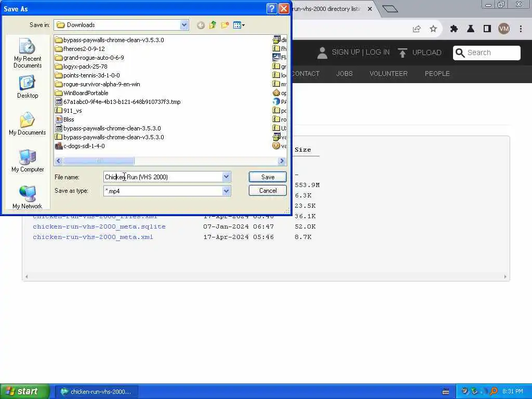The width and height of the screenshot is (532, 399).
Task: Click the Size column header
Action: coord(303,150)
